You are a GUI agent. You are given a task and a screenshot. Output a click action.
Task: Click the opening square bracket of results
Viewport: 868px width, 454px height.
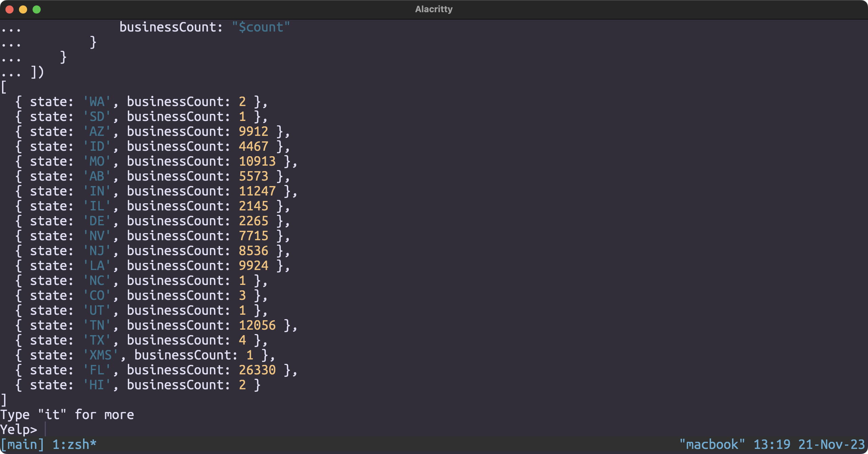(4, 87)
